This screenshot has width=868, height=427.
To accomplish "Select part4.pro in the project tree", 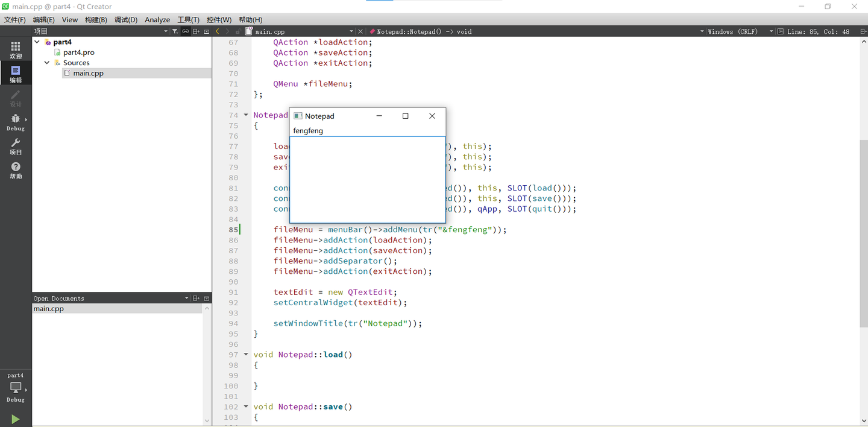I will click(x=78, y=52).
